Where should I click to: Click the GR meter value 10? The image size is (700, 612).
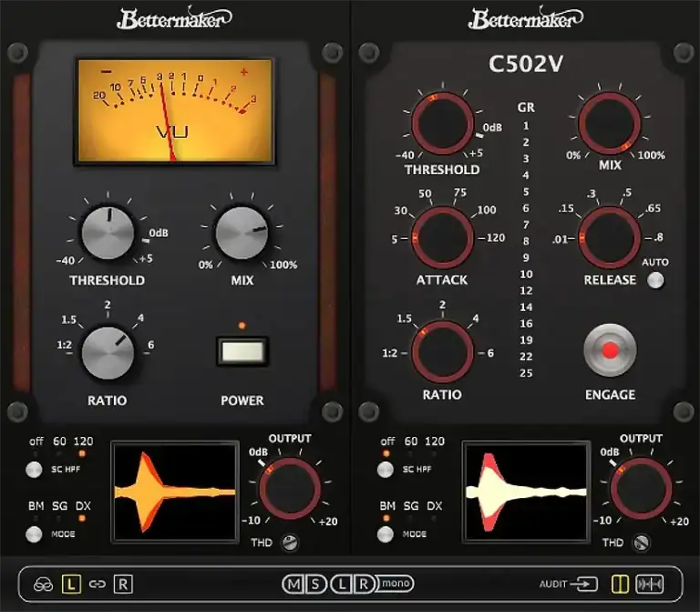(526, 275)
